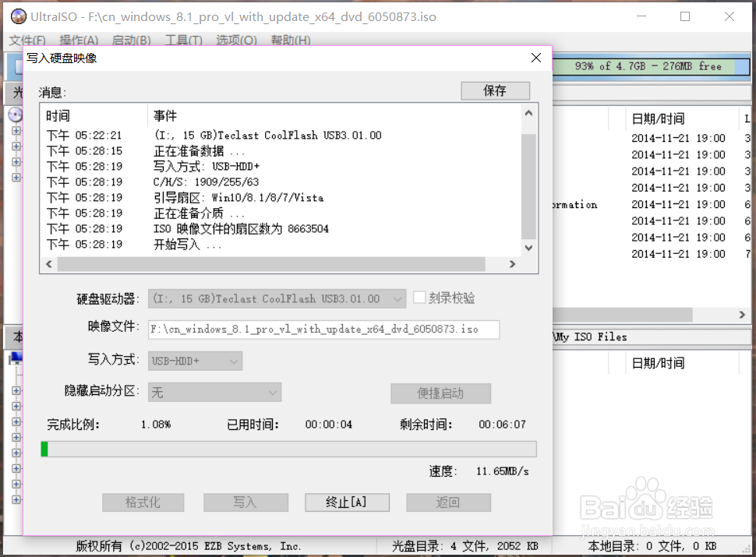Click the message log scroll down arrow

[x=528, y=248]
